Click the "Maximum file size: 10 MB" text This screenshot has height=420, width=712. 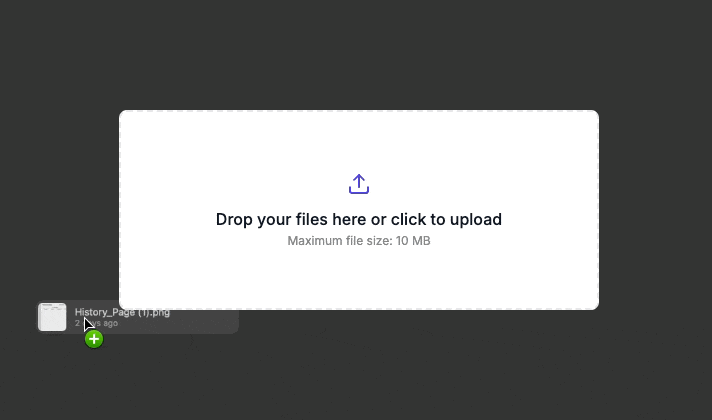click(x=359, y=241)
